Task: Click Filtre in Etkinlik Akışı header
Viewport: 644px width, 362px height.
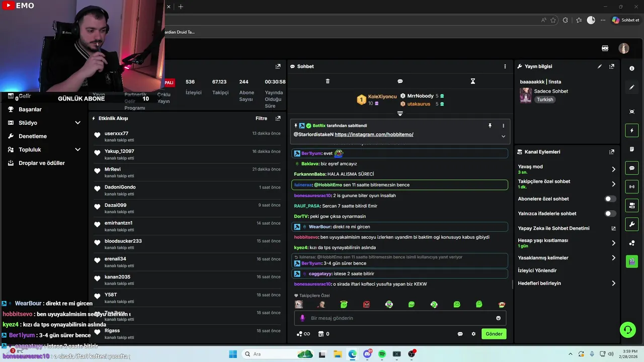Action: [x=261, y=119]
